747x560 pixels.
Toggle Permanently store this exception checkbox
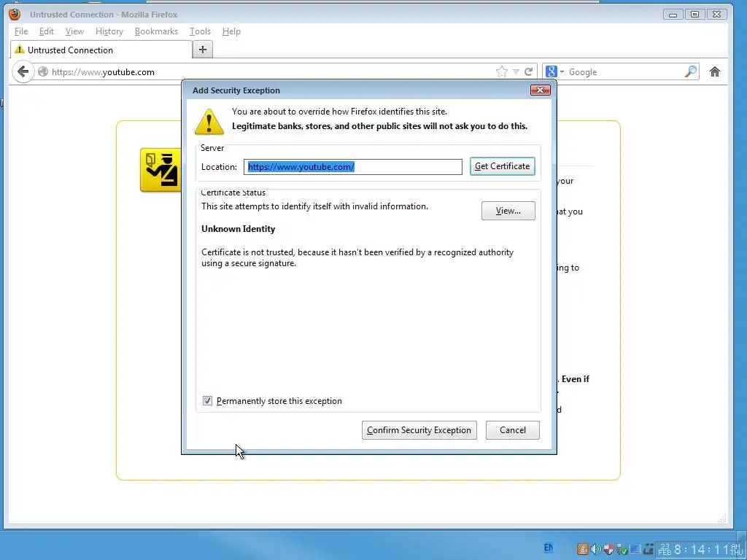pyautogui.click(x=207, y=400)
